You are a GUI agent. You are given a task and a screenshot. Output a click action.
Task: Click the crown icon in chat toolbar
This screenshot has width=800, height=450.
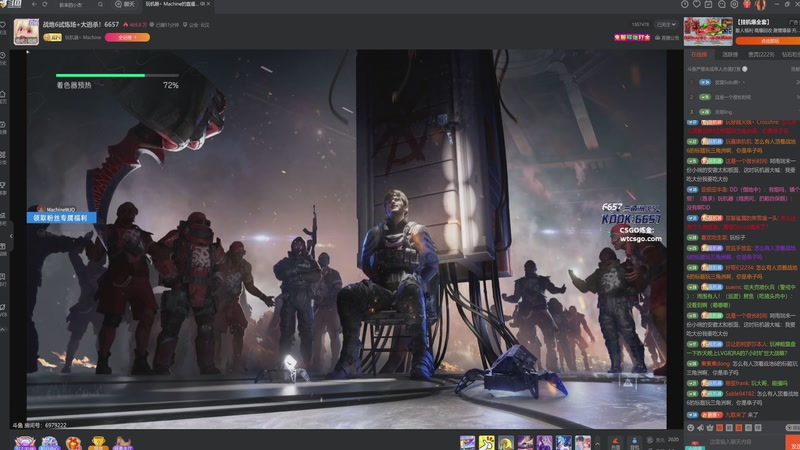(710, 428)
